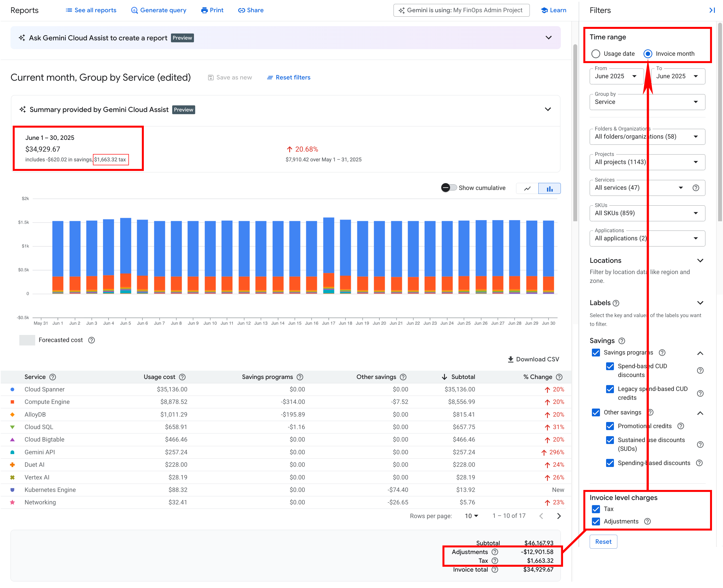
Task: Click Generate query in top bar
Action: tap(158, 10)
